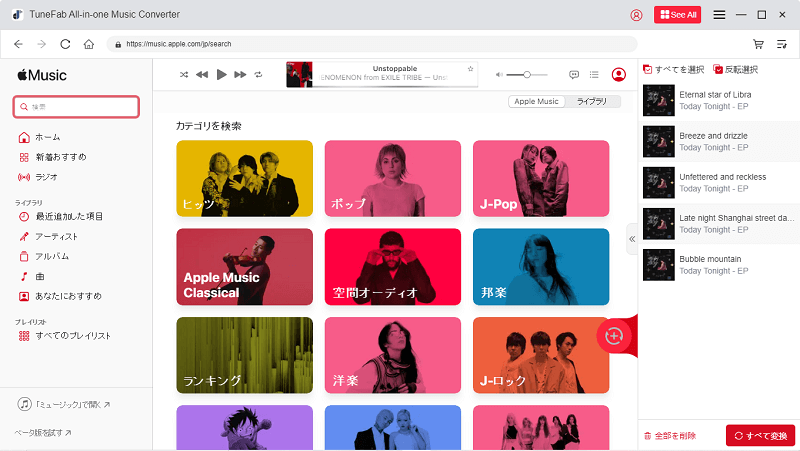Open 新着おすすめ in the sidebar

pos(53,157)
